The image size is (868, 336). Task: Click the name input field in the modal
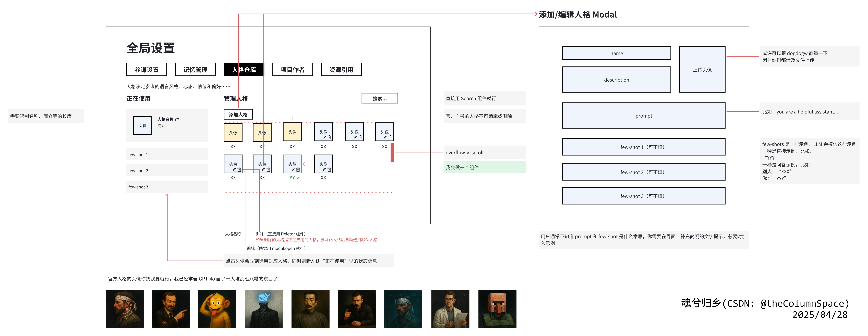pyautogui.click(x=616, y=53)
